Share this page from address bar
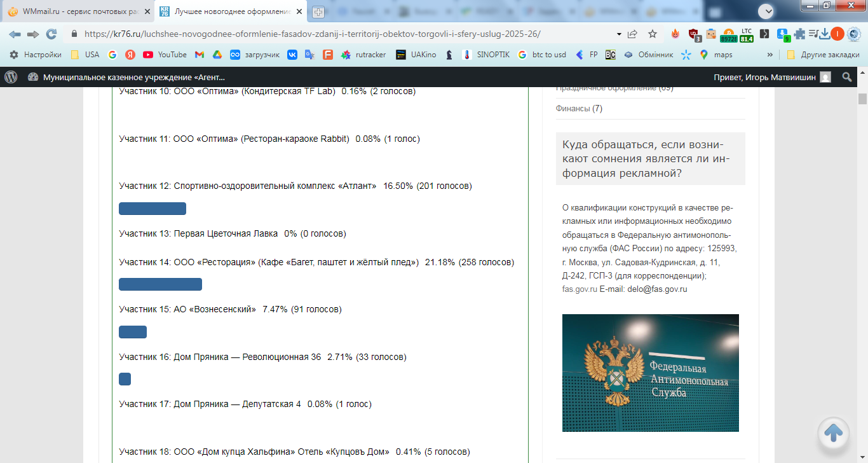The height and width of the screenshot is (463, 868). (x=633, y=34)
